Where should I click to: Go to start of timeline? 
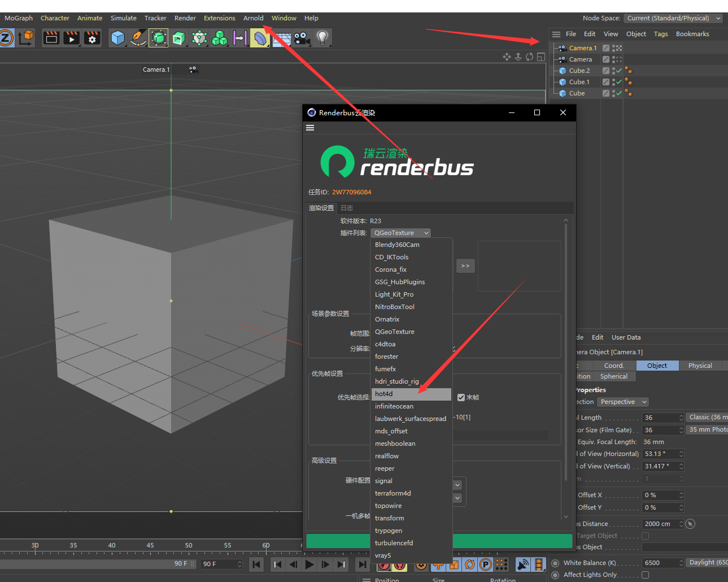256,564
